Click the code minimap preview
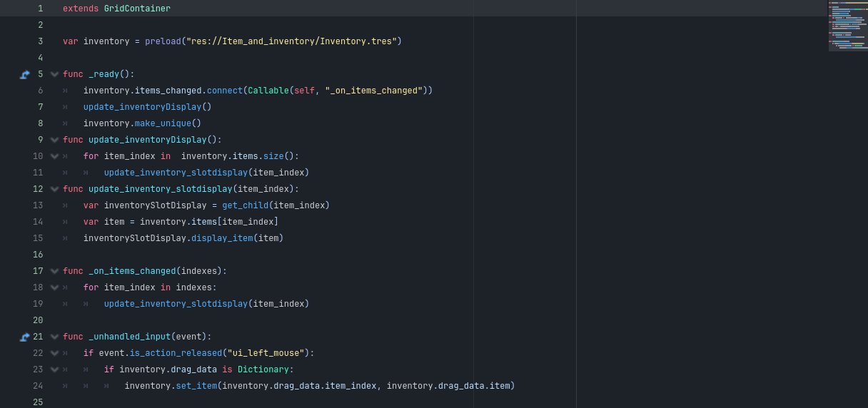This screenshot has height=408, width=868. click(848, 26)
